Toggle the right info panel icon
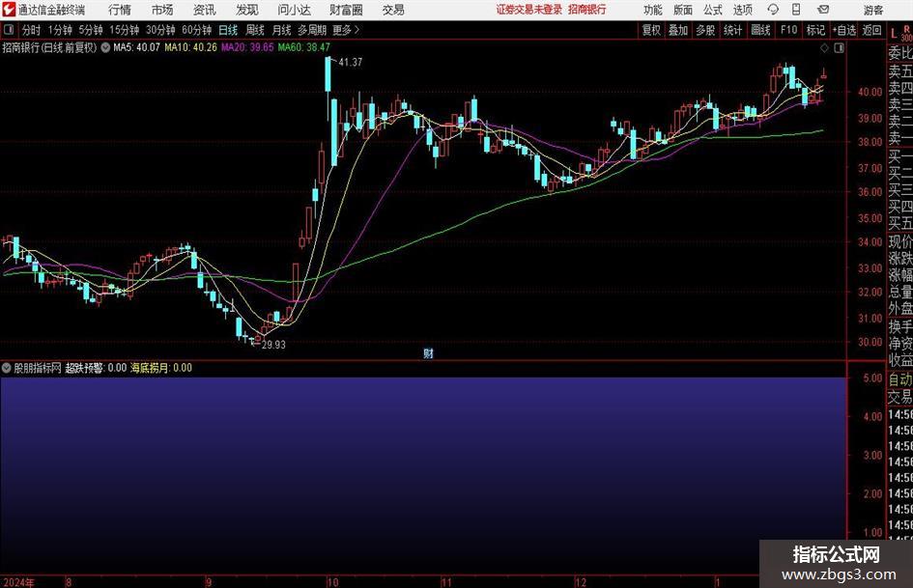The image size is (913, 588). pyautogui.click(x=839, y=48)
